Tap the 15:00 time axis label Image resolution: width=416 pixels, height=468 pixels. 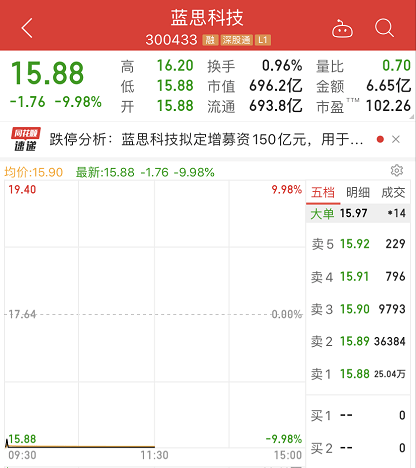[x=288, y=455]
